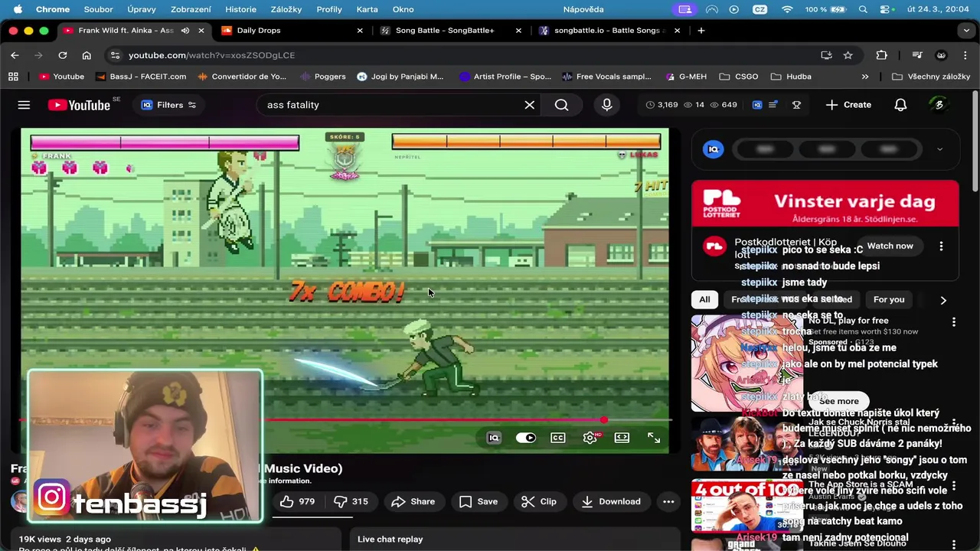Open the Hudba bookmarks folder
The height and width of the screenshot is (551, 980).
[x=791, y=77]
